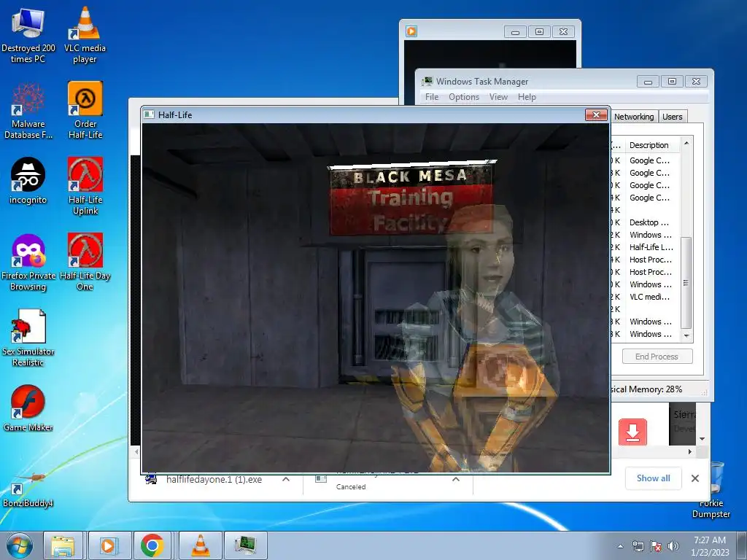747x560 pixels.
Task: Click the process list scroll up arrow
Action: pyautogui.click(x=686, y=144)
